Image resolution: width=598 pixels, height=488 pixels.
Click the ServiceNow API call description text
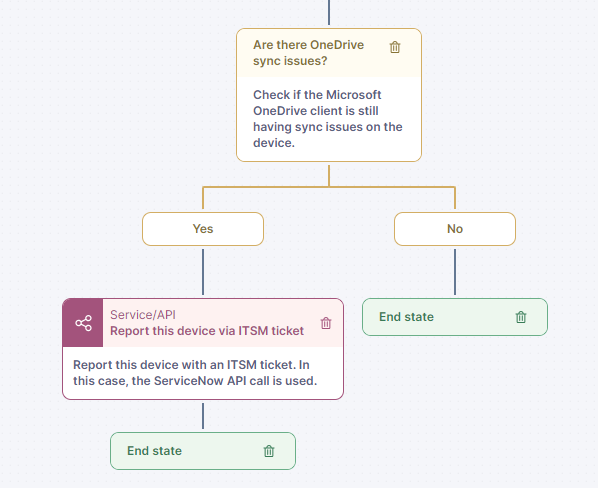195,373
